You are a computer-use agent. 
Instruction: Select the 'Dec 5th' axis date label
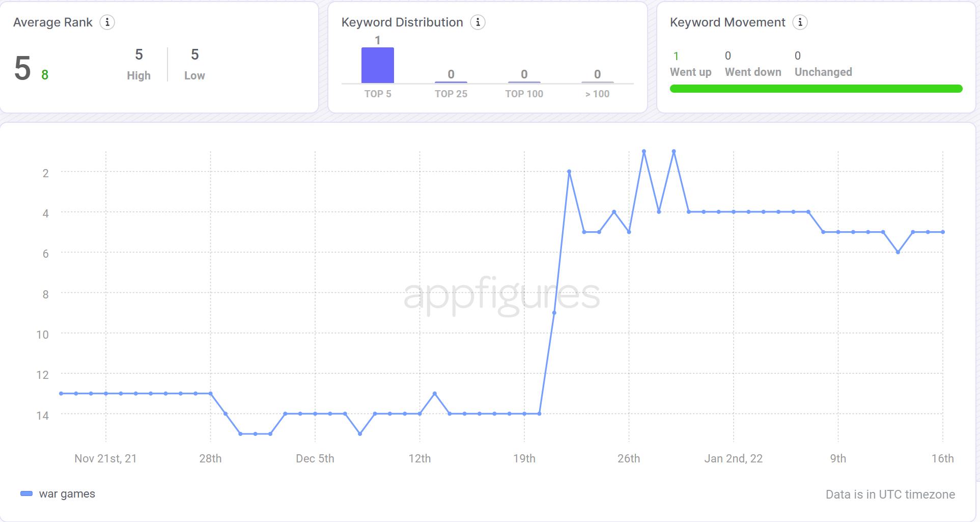315,458
